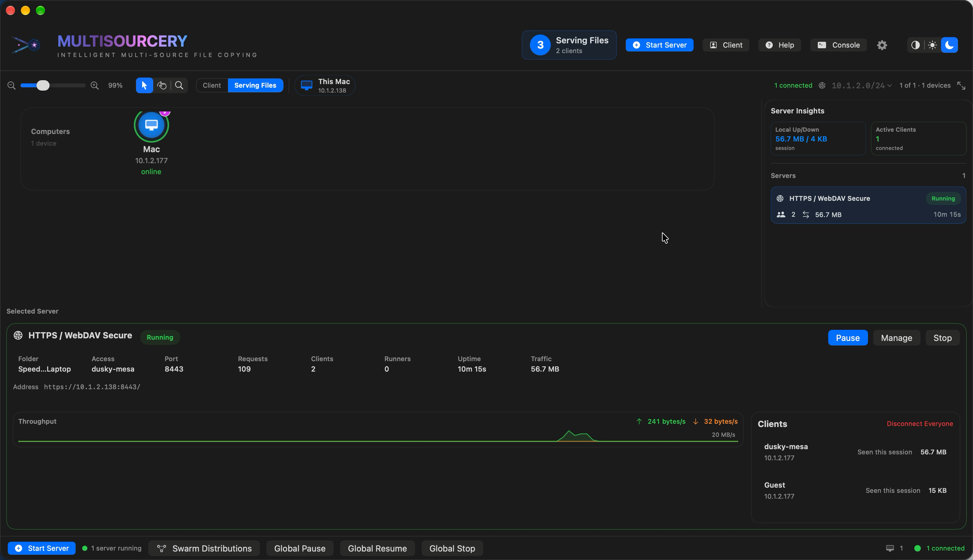Click Global Stop
Image resolution: width=973 pixels, height=560 pixels.
click(x=452, y=548)
